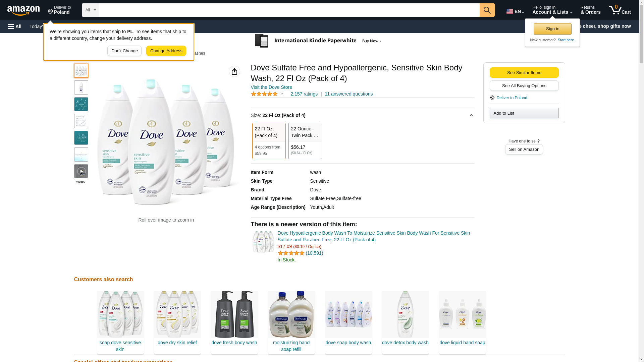Viewport: 644px width, 362px height.
Task: Click the search magnifier button
Action: tap(487, 10)
